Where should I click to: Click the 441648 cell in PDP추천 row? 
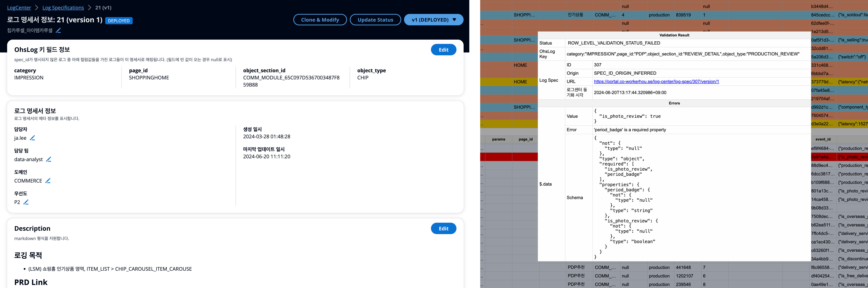pyautogui.click(x=687, y=267)
